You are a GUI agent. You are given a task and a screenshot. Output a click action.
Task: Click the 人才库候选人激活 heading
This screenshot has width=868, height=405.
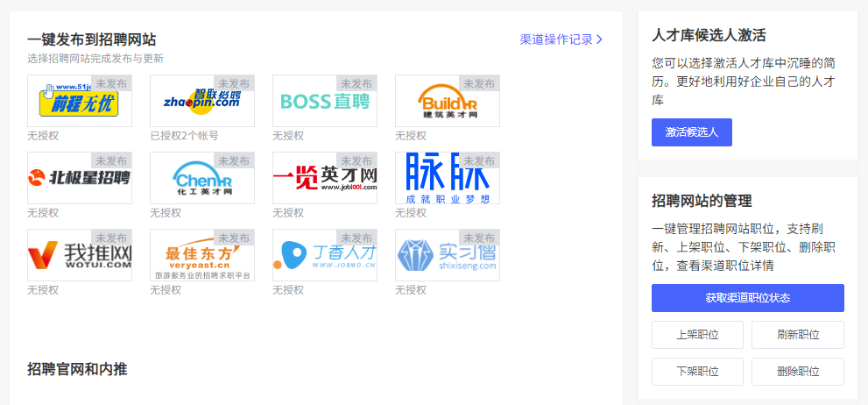[709, 36]
